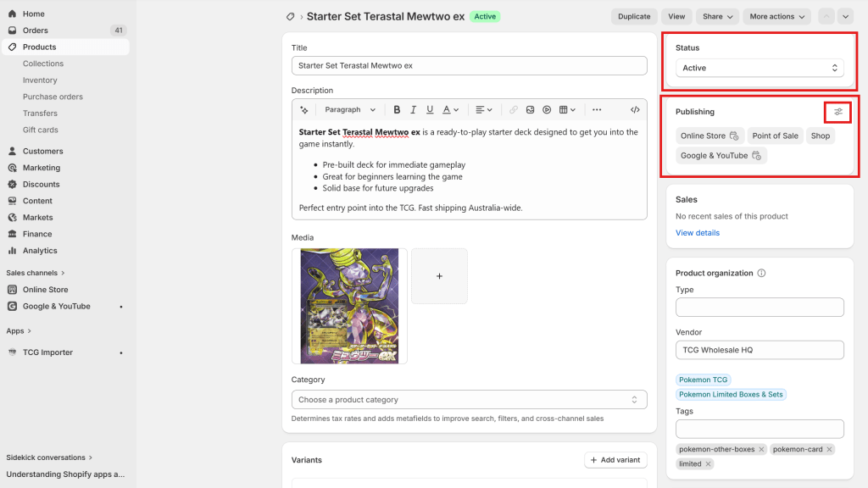Click the Online Store channel icon
Screen dimensions: 868x488
pos(12,290)
